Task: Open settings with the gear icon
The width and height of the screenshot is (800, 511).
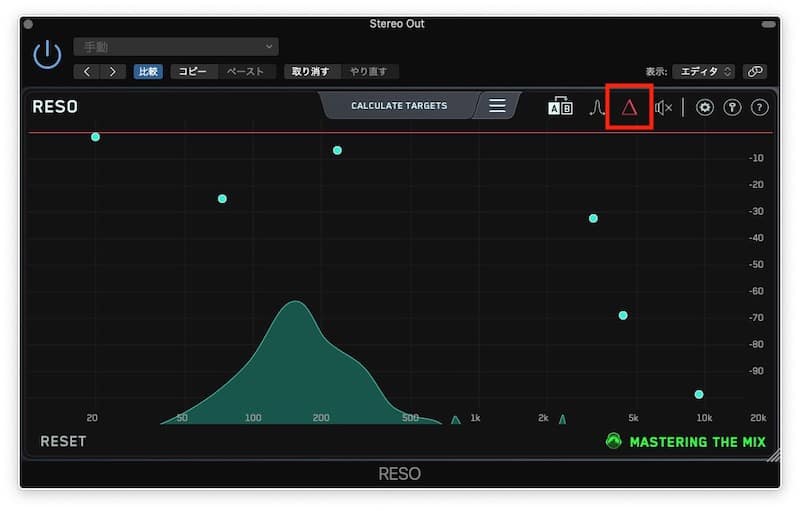Action: pos(705,108)
